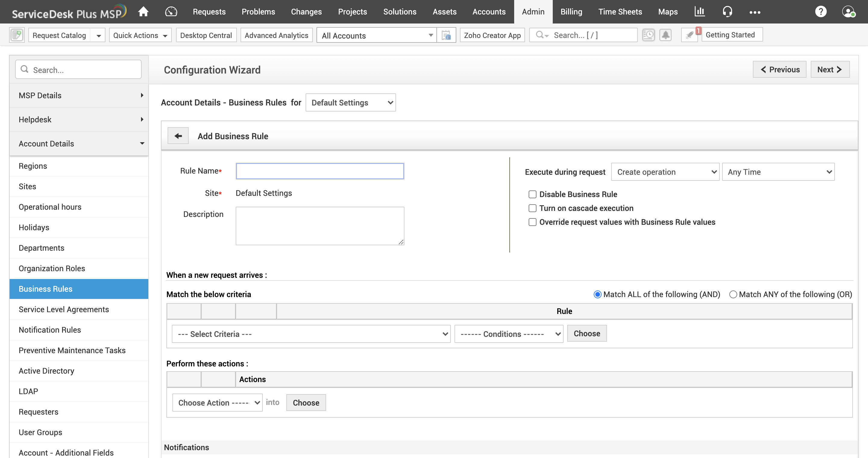Expand the Select Criteria dropdown
Image resolution: width=868 pixels, height=458 pixels.
(x=311, y=334)
